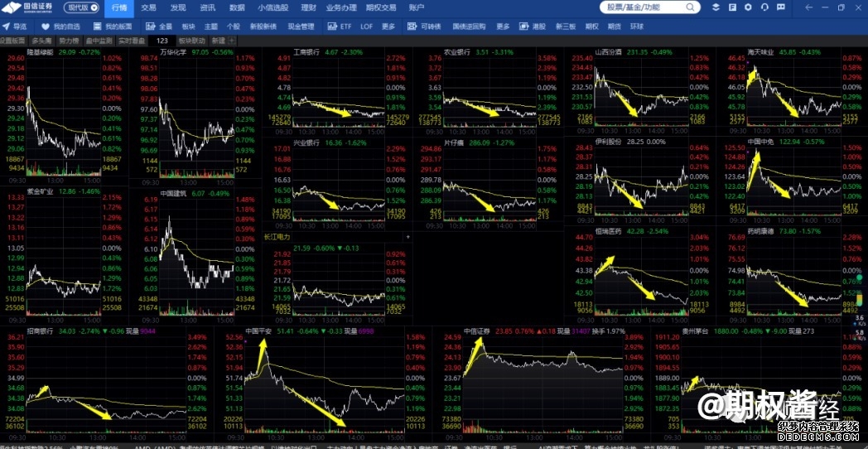Select 主题 in the toolbar
Image resolution: width=868 pixels, height=449 pixels.
(211, 26)
